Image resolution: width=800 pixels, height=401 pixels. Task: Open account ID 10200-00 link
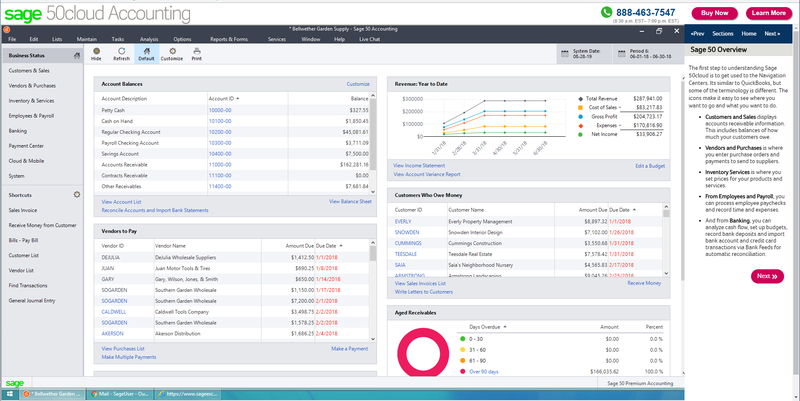click(220, 132)
